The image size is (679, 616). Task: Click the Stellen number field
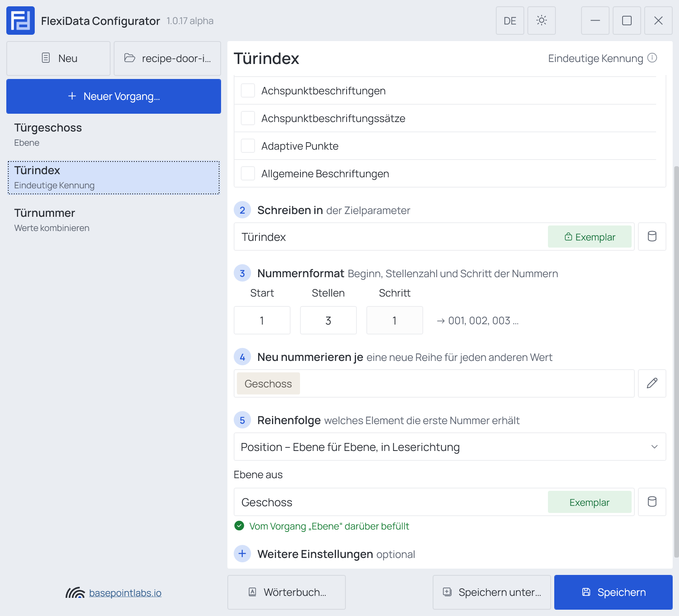point(328,320)
